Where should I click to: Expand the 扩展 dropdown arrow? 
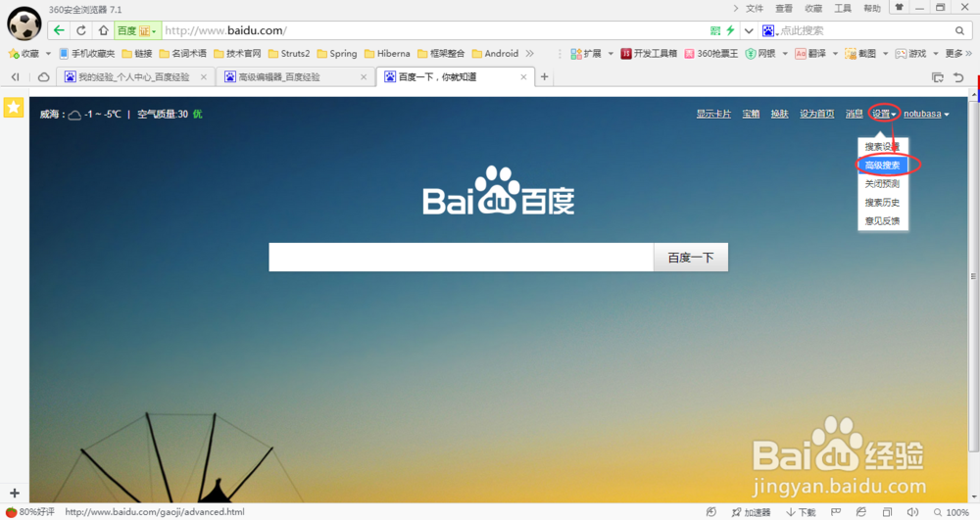(x=611, y=54)
